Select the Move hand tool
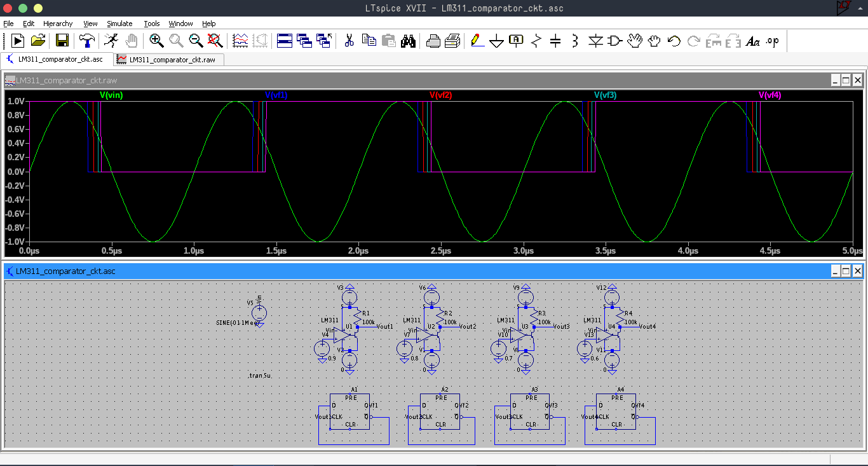Screen dimensions: 868x466 pyautogui.click(x=634, y=41)
